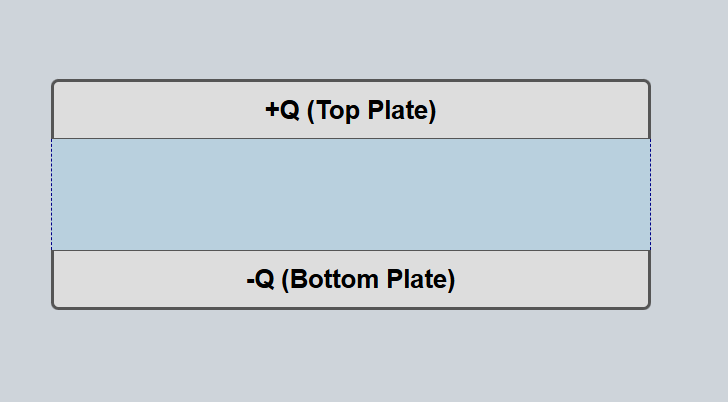Screen dimensions: 728x402
Task: Click the center of the light blue gap
Action: (x=351, y=195)
